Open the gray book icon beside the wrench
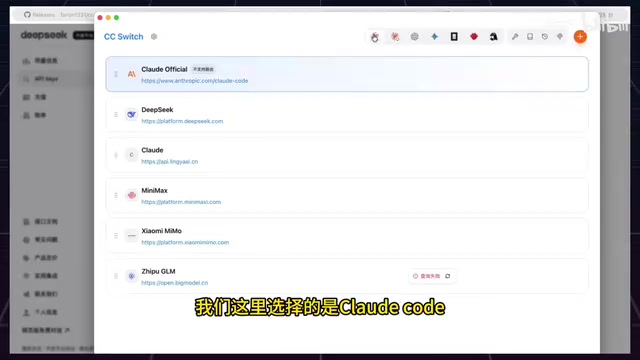Image resolution: width=640 pixels, height=360 pixels. click(530, 37)
